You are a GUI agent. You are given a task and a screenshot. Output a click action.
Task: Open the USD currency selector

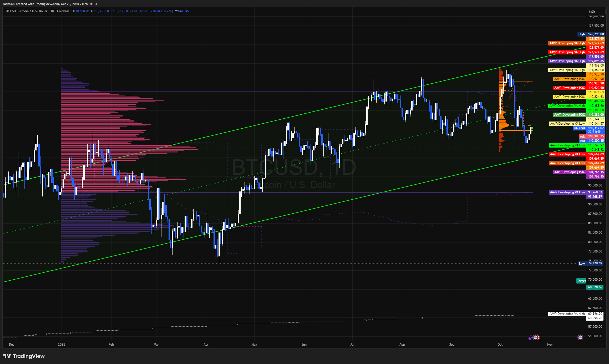pos(595,12)
